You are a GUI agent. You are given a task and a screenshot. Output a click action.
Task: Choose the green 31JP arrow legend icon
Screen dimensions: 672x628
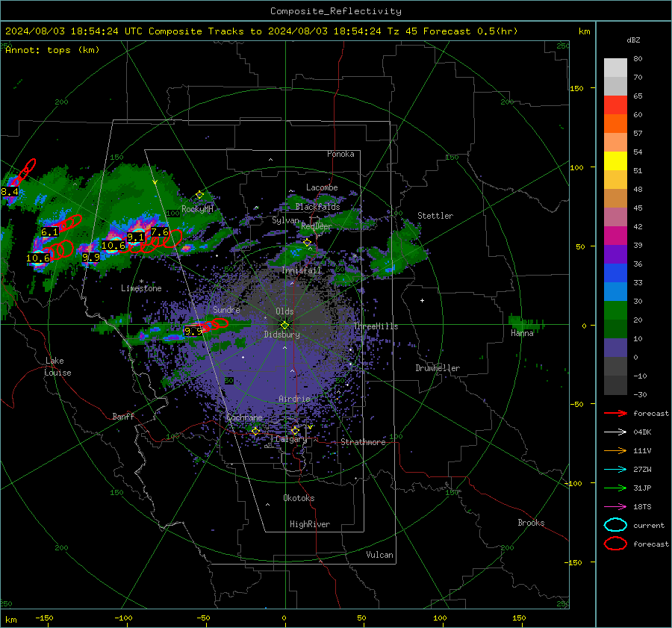(x=615, y=488)
